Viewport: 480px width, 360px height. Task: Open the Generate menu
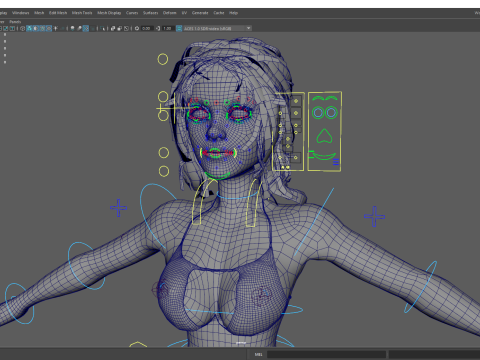click(200, 13)
